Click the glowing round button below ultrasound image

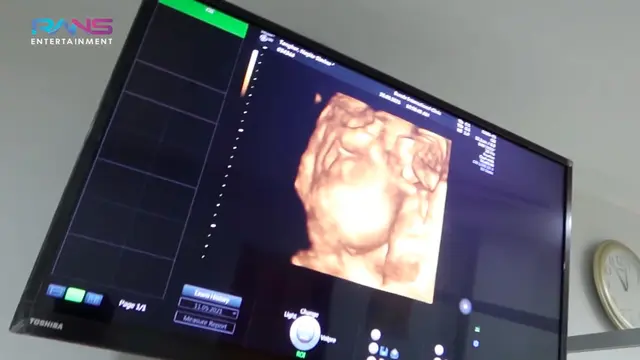click(x=465, y=306)
